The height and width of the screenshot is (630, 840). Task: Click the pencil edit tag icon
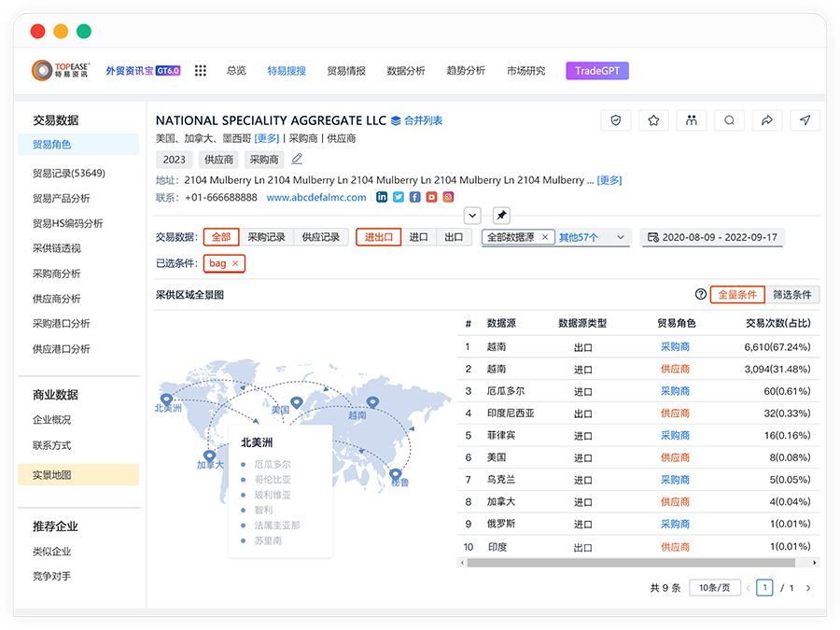(x=297, y=160)
